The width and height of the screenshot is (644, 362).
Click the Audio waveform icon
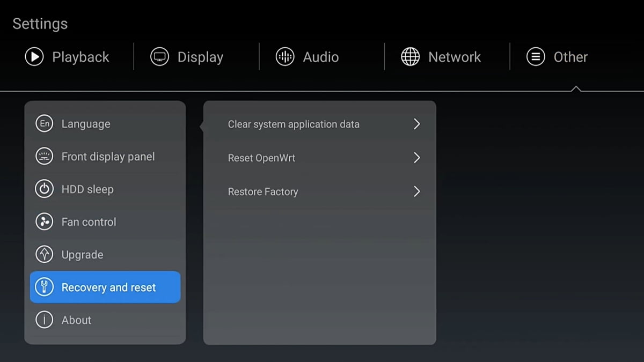pyautogui.click(x=285, y=57)
